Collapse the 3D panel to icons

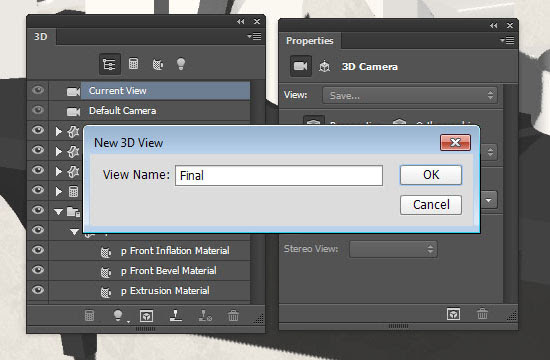240,22
